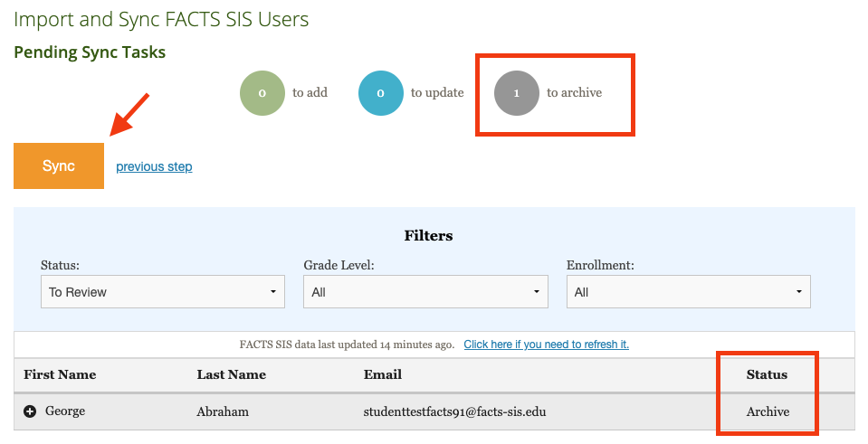868x444 pixels.
Task: Expand George Abraham row with plus icon
Action: pyautogui.click(x=30, y=411)
